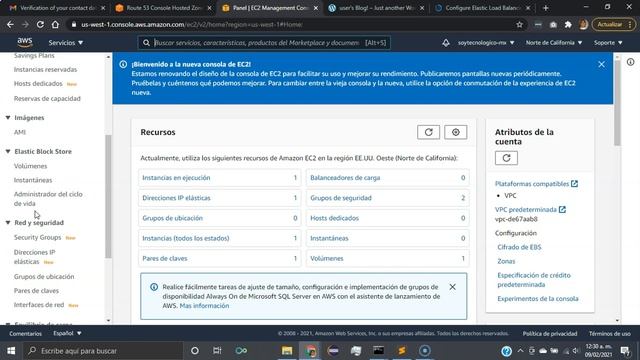This screenshot has height=360, width=640.
Task: Switch to Verification of your contact tab
Action: tap(58, 8)
